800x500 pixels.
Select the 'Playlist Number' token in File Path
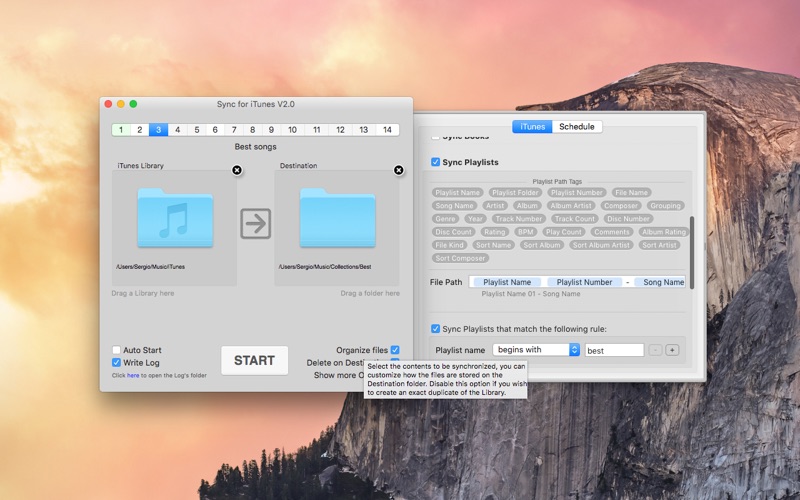click(x=584, y=282)
